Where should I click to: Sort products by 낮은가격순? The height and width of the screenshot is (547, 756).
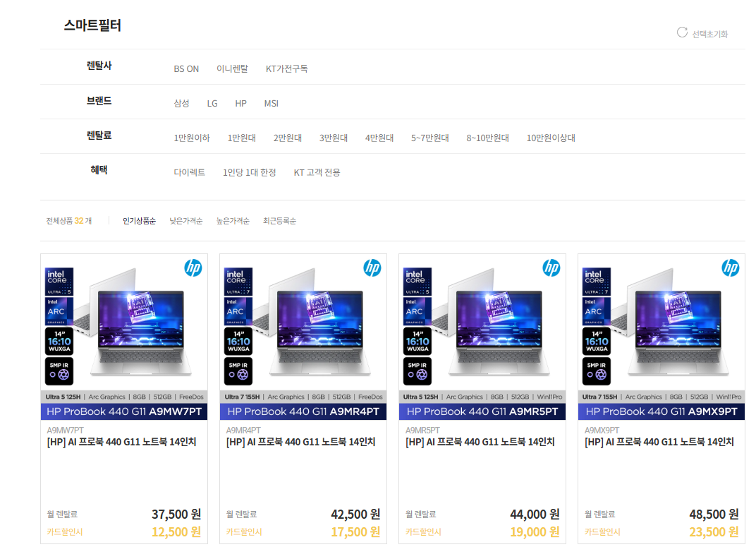coord(185,221)
